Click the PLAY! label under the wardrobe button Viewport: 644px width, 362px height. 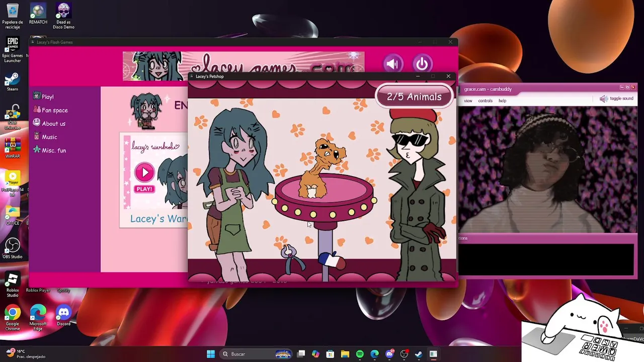144,189
